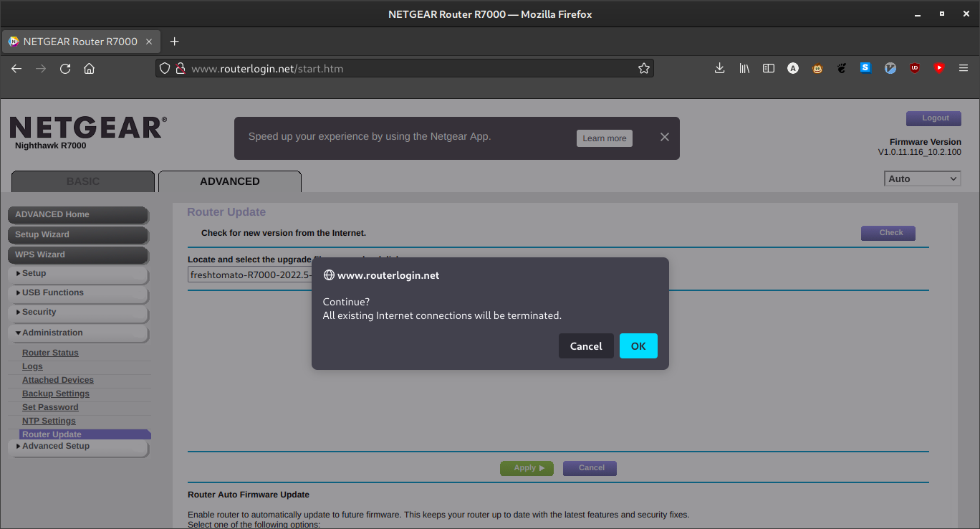Select the NETGEAR Router R7000 browser tab
The height and width of the screenshot is (529, 980).
[80, 42]
